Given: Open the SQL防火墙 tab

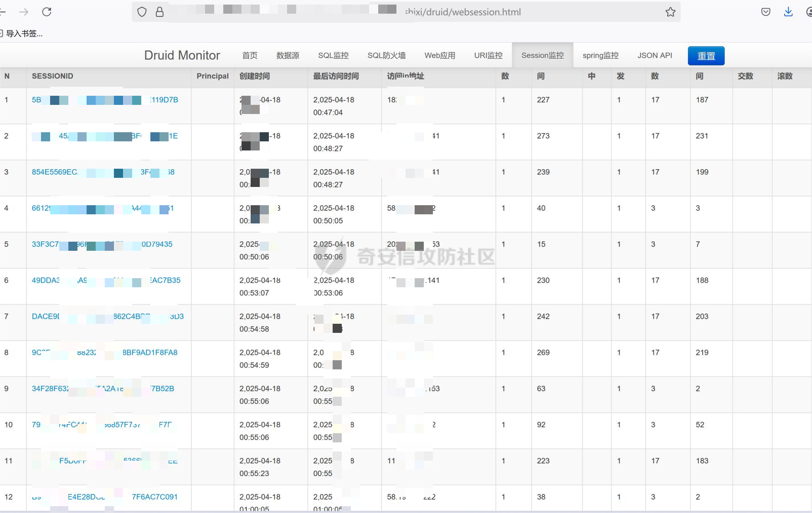Looking at the screenshot, I should pos(386,55).
